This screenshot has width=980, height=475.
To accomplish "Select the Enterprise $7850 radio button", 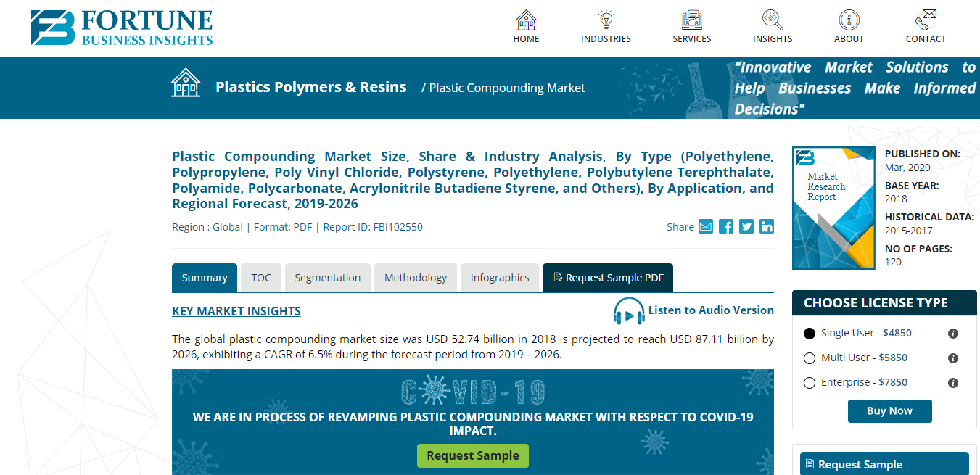I will pyautogui.click(x=810, y=383).
